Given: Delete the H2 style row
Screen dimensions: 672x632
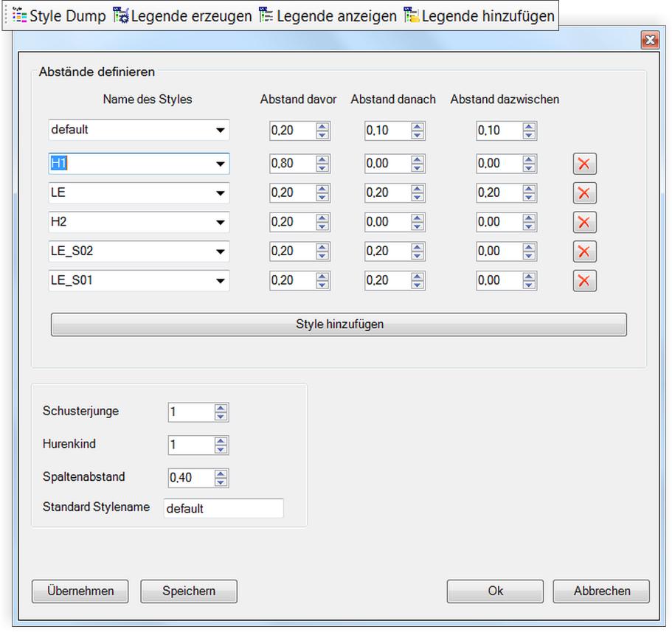Looking at the screenshot, I should click(584, 222).
